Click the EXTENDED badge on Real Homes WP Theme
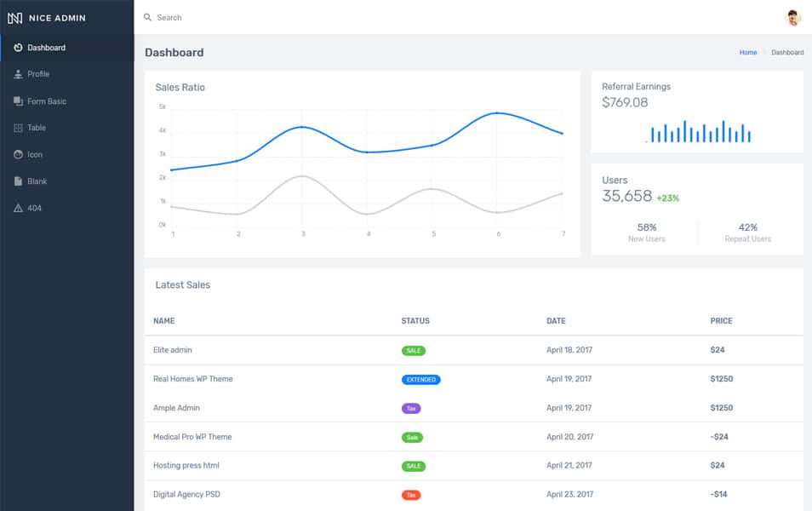Image resolution: width=812 pixels, height=511 pixels. point(421,379)
